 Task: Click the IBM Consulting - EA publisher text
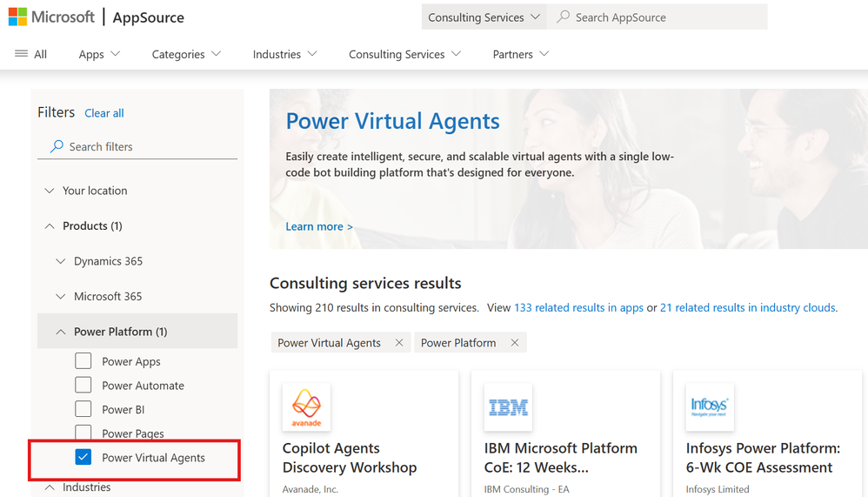coord(526,489)
